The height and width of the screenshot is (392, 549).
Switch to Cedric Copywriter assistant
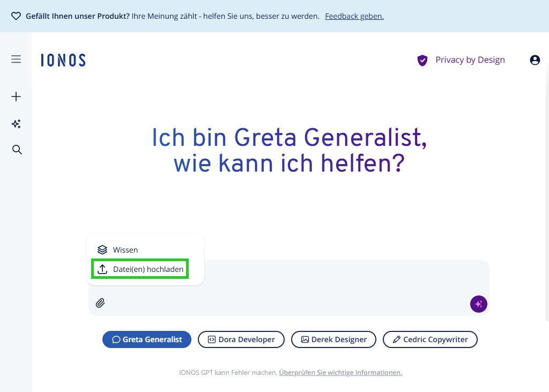(x=430, y=339)
